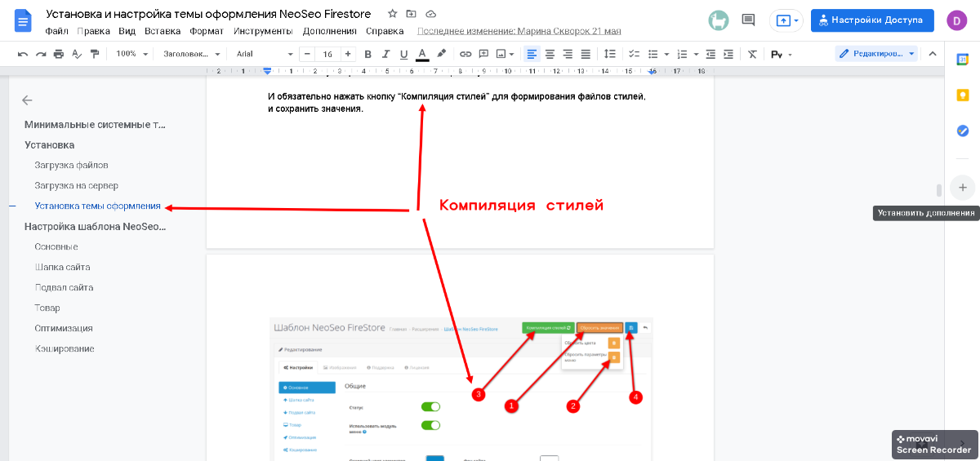Open the Справка menu
This screenshot has width=980, height=461.
click(385, 31)
